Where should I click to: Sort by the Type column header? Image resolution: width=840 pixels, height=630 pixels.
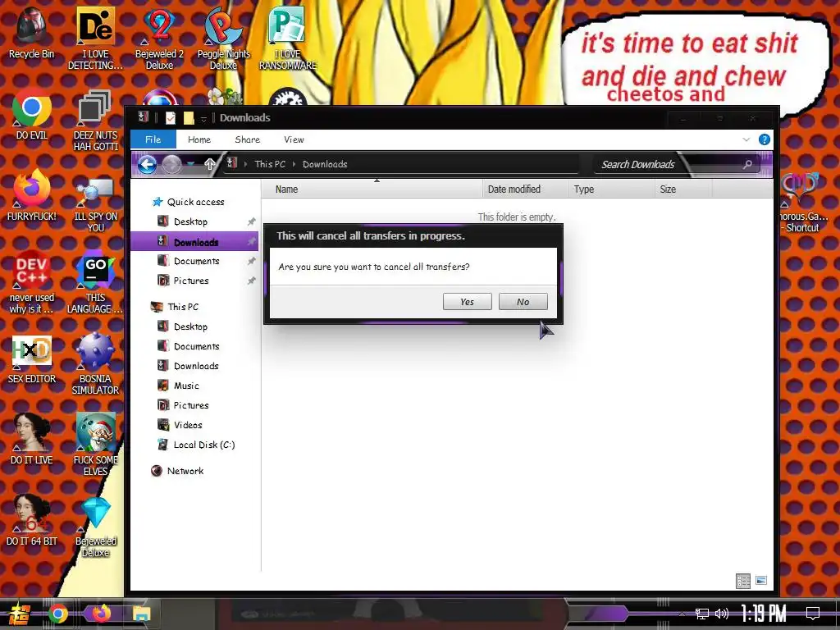coord(611,189)
